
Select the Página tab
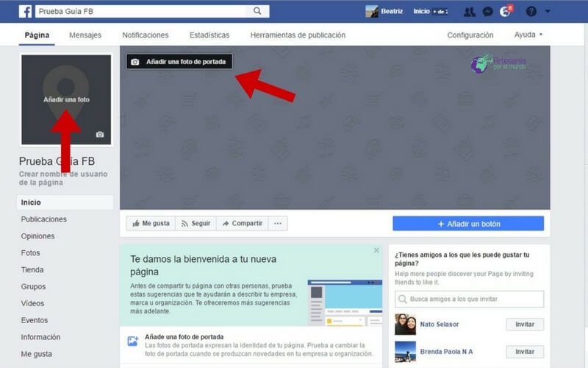(x=37, y=35)
